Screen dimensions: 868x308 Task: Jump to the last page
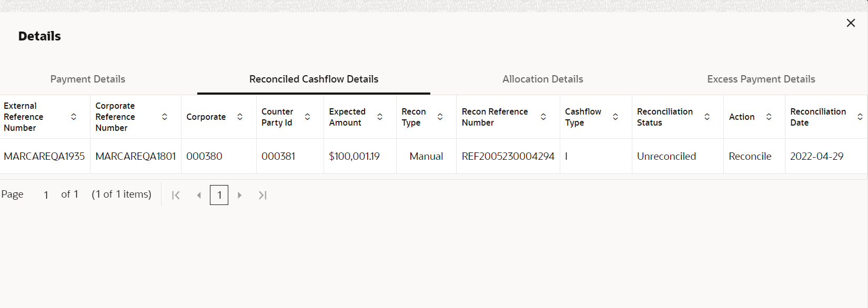(x=263, y=196)
